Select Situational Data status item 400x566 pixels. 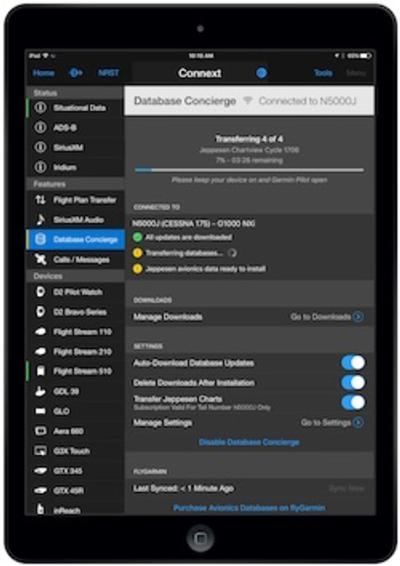click(75, 108)
